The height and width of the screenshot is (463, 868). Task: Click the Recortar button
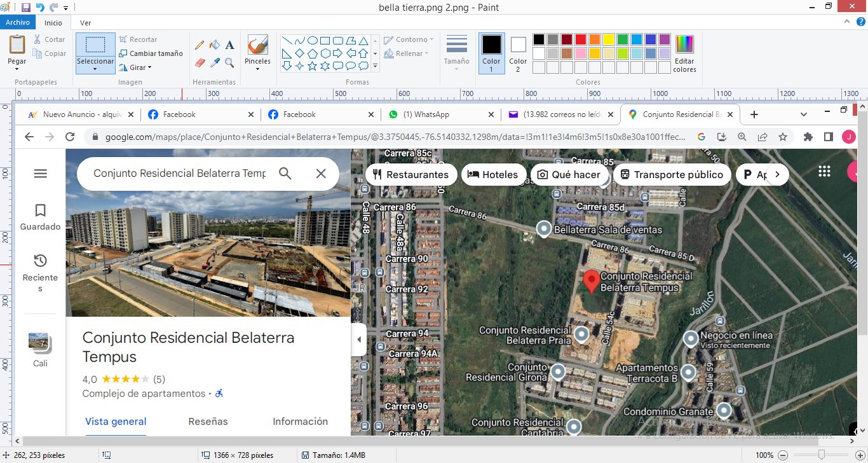pos(138,39)
